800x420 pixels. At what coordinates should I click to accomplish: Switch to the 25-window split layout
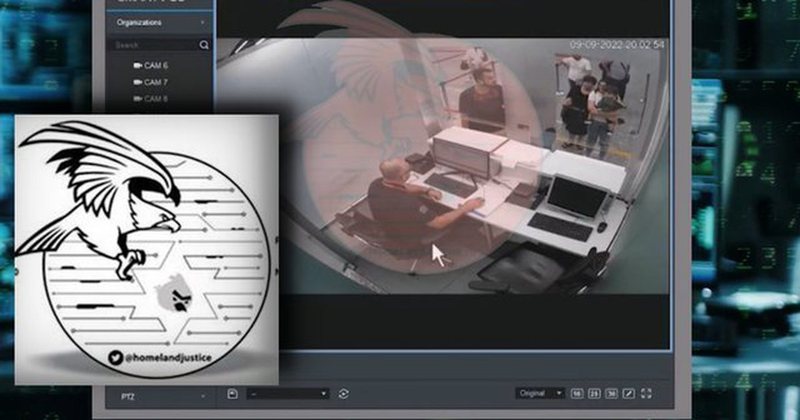595,394
